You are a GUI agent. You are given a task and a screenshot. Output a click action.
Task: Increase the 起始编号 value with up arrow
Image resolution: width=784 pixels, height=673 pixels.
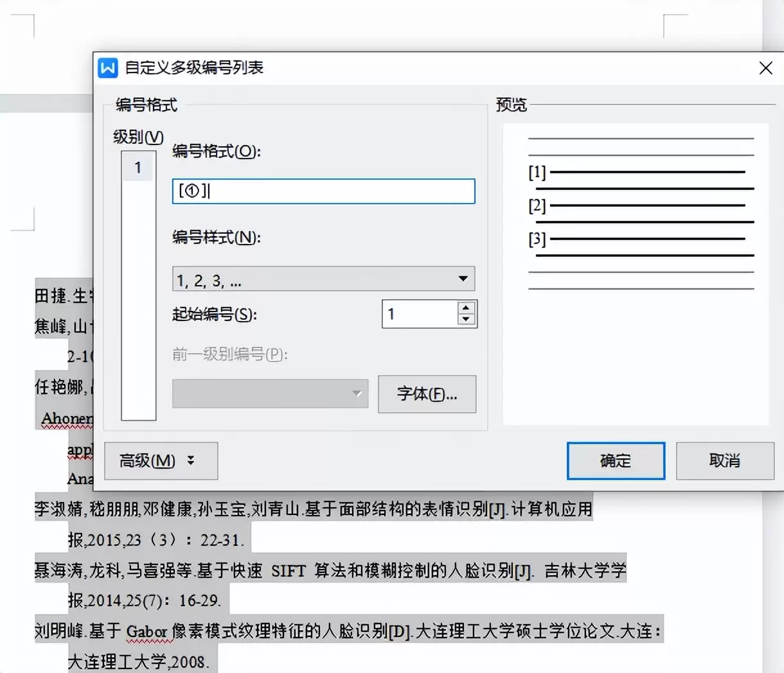coord(467,308)
